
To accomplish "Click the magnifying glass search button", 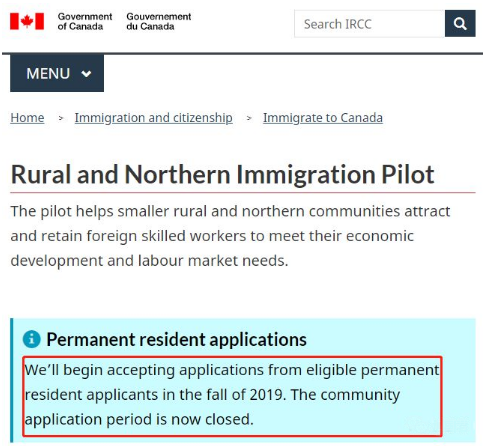I will [x=460, y=23].
